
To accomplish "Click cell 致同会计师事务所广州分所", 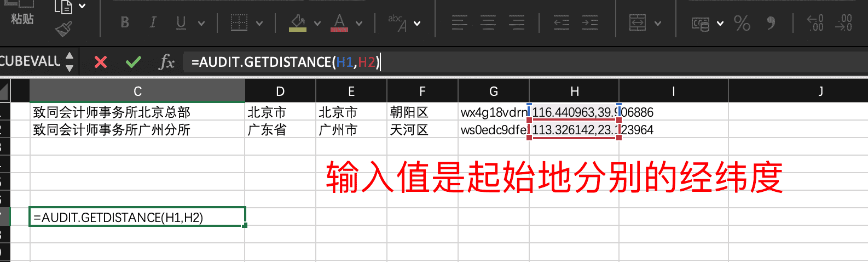I will coord(137,129).
